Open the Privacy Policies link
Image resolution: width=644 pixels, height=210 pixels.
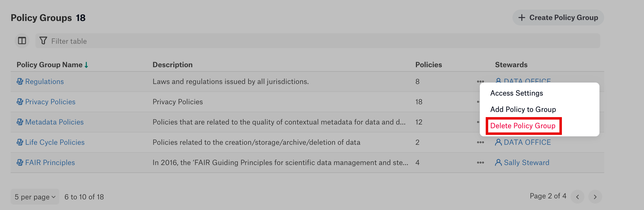(50, 102)
